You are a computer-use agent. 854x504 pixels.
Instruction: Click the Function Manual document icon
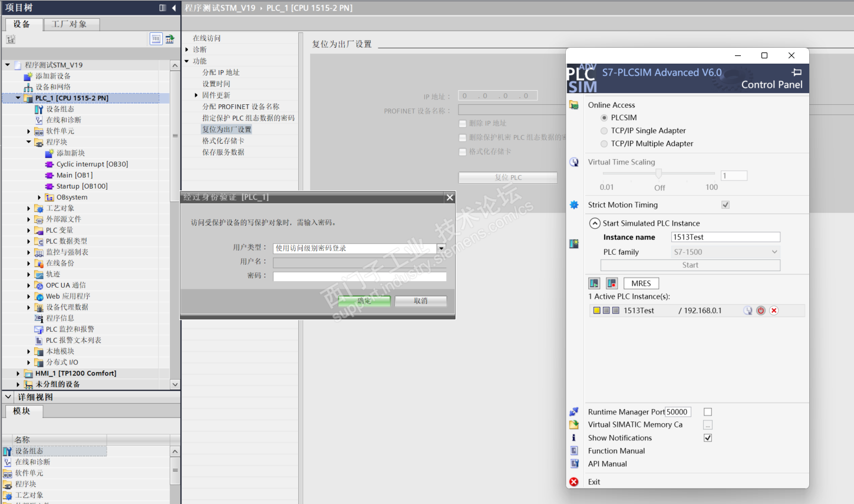tap(573, 450)
